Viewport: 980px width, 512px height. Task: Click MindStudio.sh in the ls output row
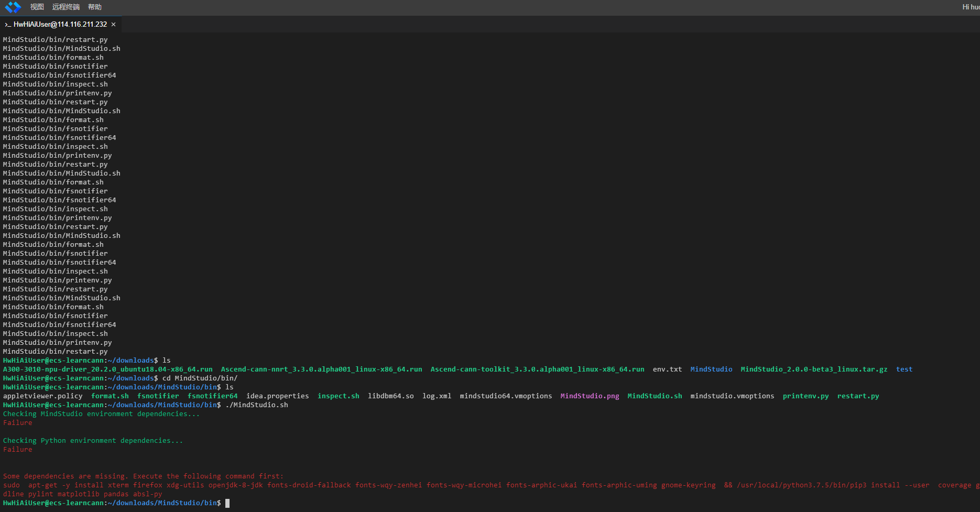click(655, 396)
